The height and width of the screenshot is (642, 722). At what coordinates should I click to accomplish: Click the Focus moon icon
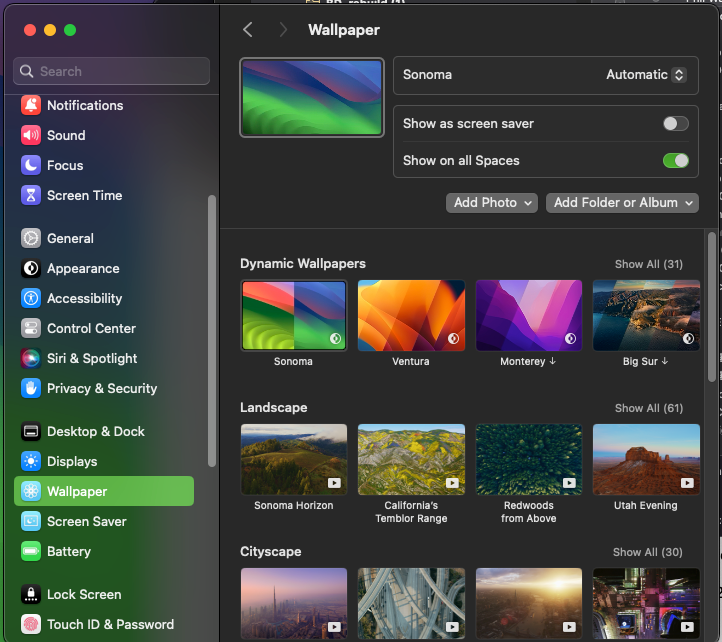coord(31,165)
